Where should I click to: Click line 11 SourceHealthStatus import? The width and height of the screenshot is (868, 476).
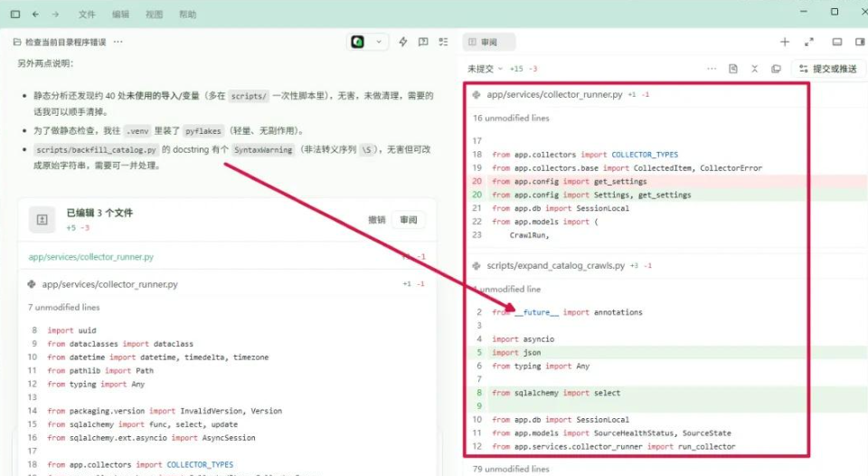coord(611,433)
